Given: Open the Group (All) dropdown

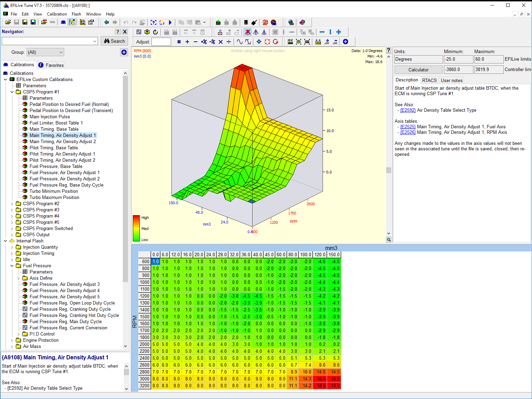Looking at the screenshot, I should [x=46, y=52].
